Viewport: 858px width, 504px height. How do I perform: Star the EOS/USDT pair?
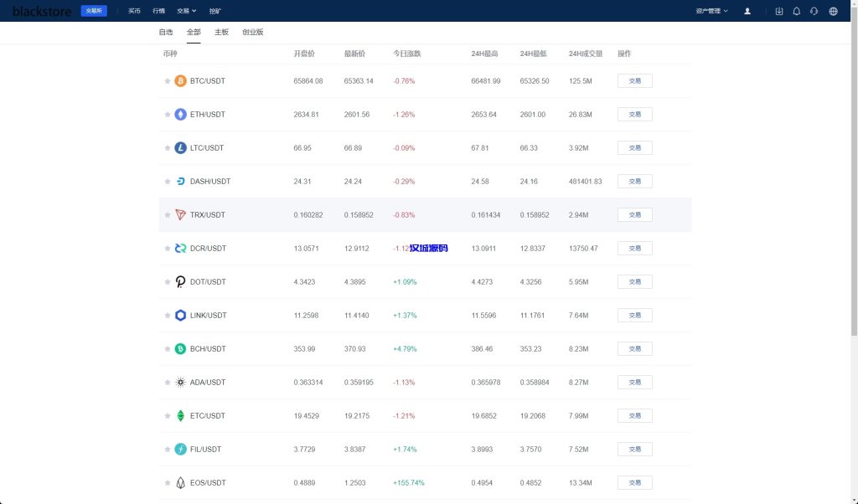168,483
